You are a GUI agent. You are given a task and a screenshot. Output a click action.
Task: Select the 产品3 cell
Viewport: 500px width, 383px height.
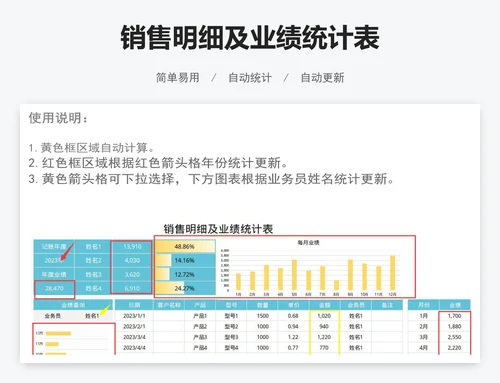coord(200,337)
